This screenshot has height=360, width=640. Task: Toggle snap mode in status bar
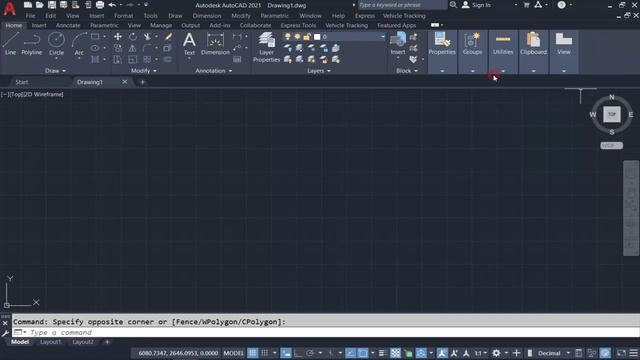(x=264, y=353)
